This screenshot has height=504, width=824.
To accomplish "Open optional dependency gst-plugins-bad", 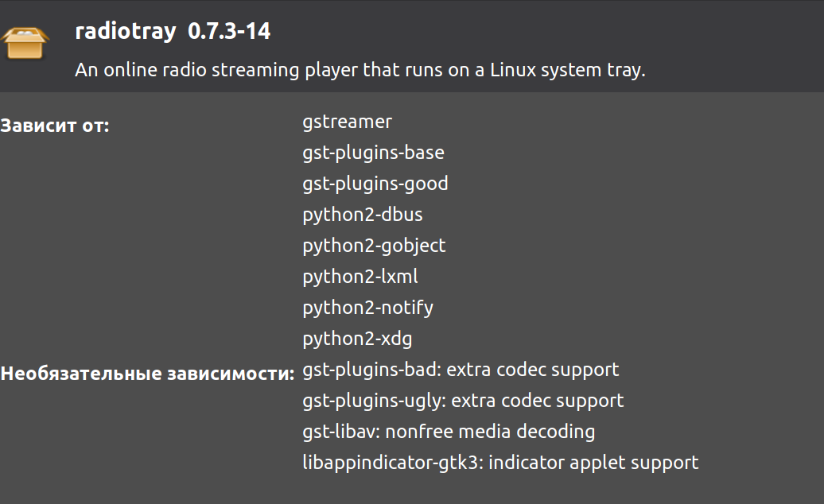I will [x=371, y=370].
